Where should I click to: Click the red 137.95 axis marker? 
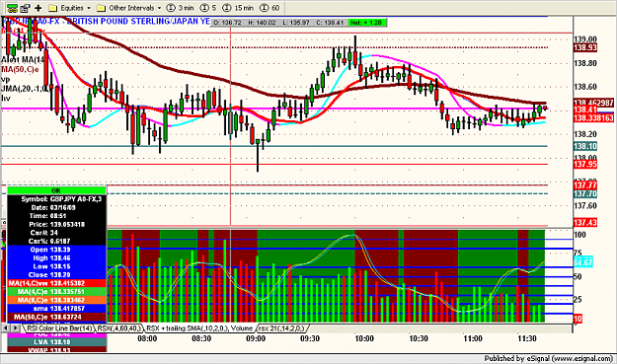pos(585,165)
